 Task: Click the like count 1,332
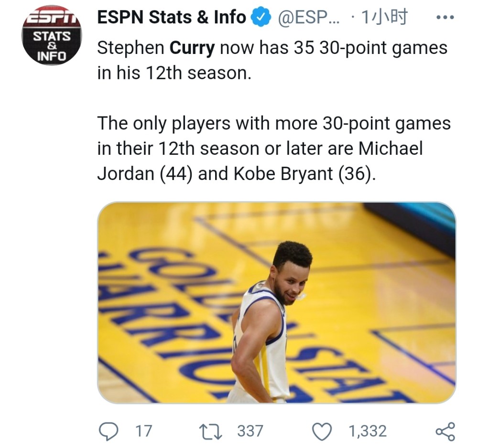click(367, 431)
